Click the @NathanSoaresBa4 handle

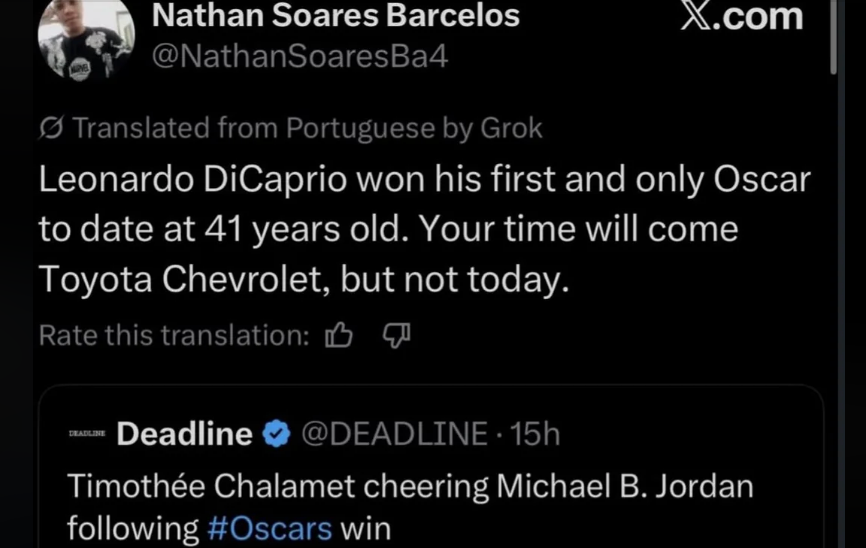[298, 56]
